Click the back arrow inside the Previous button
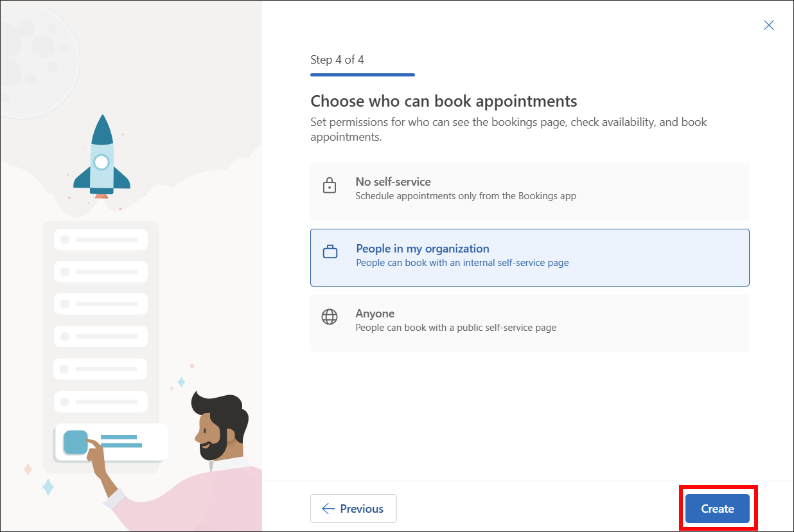The image size is (794, 532). (328, 508)
